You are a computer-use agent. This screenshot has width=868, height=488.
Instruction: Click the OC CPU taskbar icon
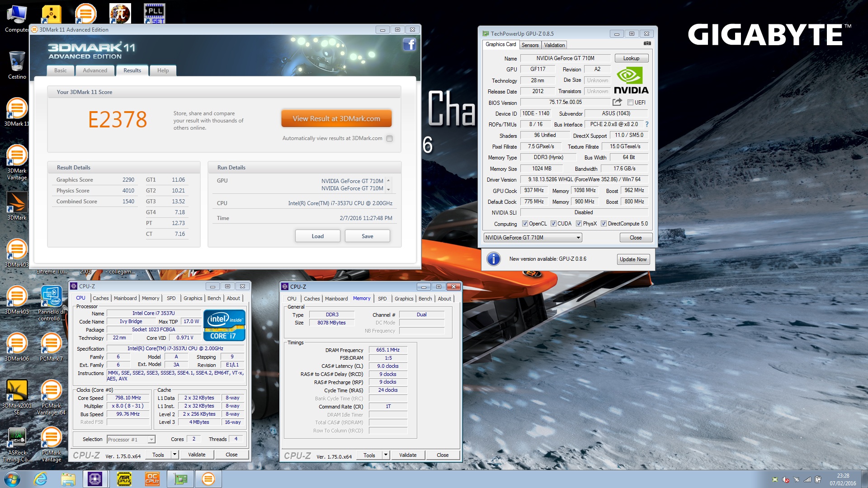tap(152, 479)
